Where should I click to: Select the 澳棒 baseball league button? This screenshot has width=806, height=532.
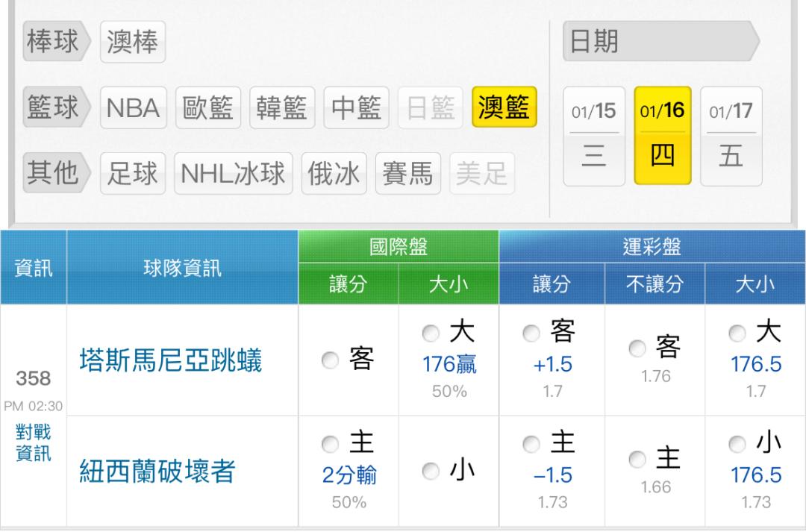pos(133,42)
